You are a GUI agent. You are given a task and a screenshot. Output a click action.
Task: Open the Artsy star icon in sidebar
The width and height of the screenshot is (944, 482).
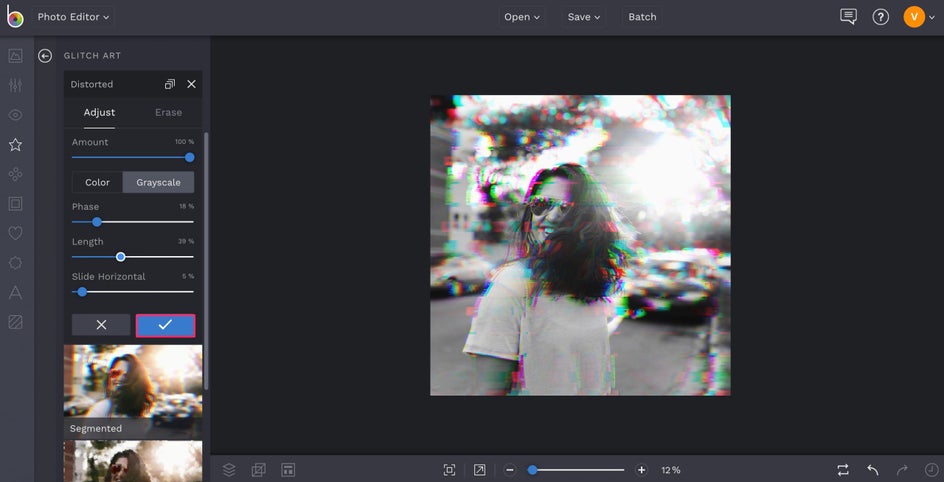15,145
